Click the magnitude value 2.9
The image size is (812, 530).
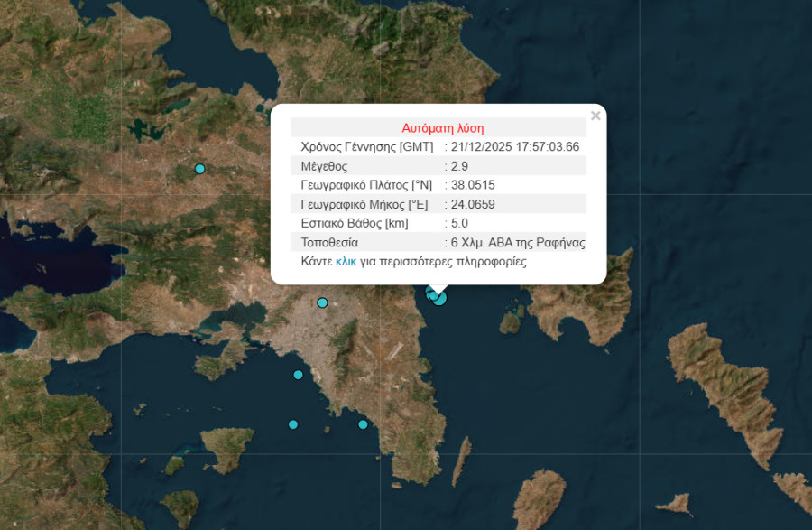point(459,166)
